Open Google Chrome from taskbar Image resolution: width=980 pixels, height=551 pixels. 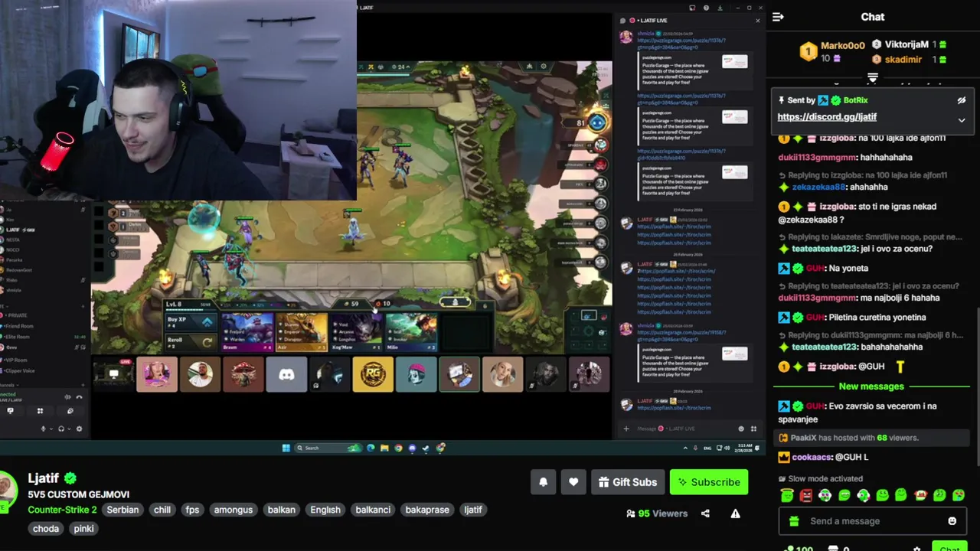tap(398, 448)
